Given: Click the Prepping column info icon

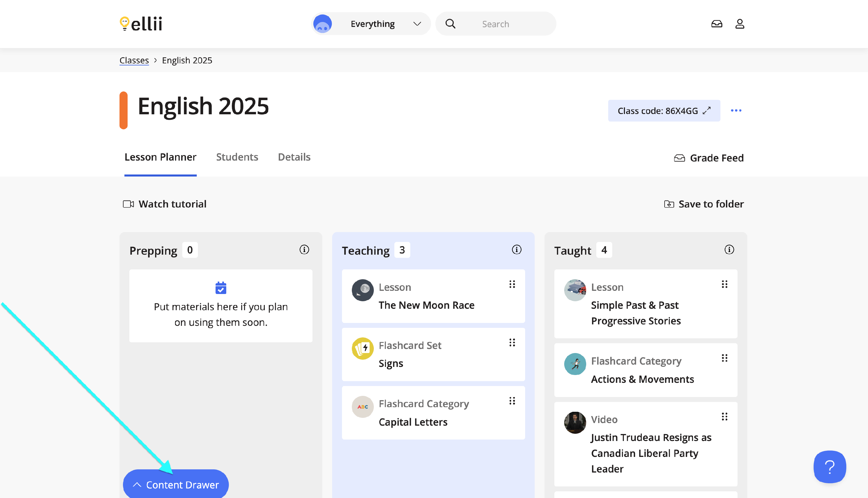Looking at the screenshot, I should [x=304, y=250].
